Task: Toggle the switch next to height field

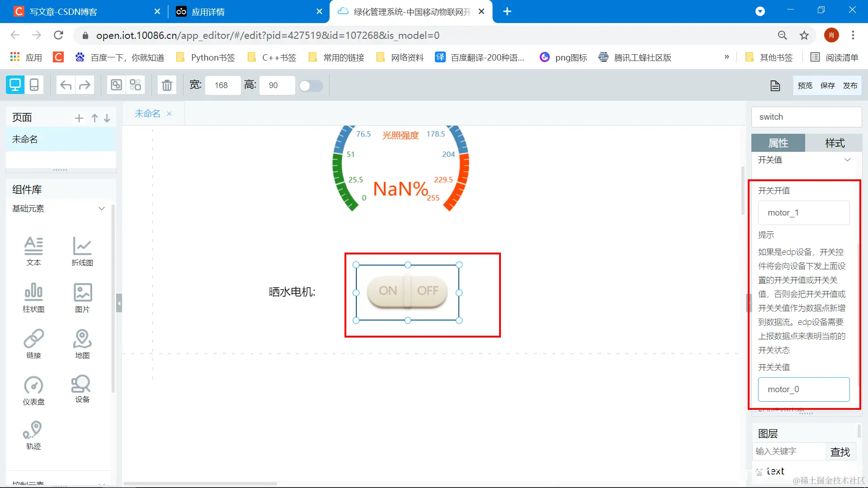Action: (311, 85)
